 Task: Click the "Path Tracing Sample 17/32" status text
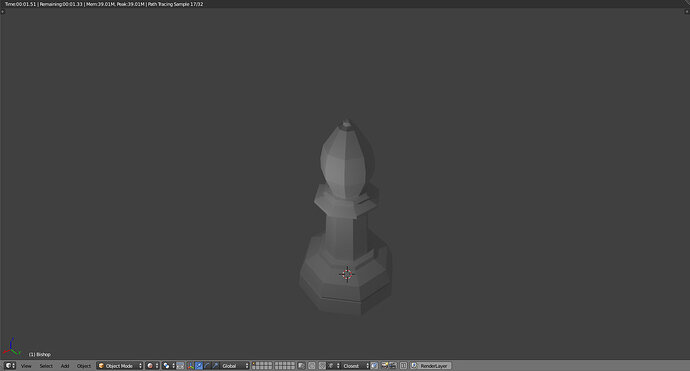point(175,4)
